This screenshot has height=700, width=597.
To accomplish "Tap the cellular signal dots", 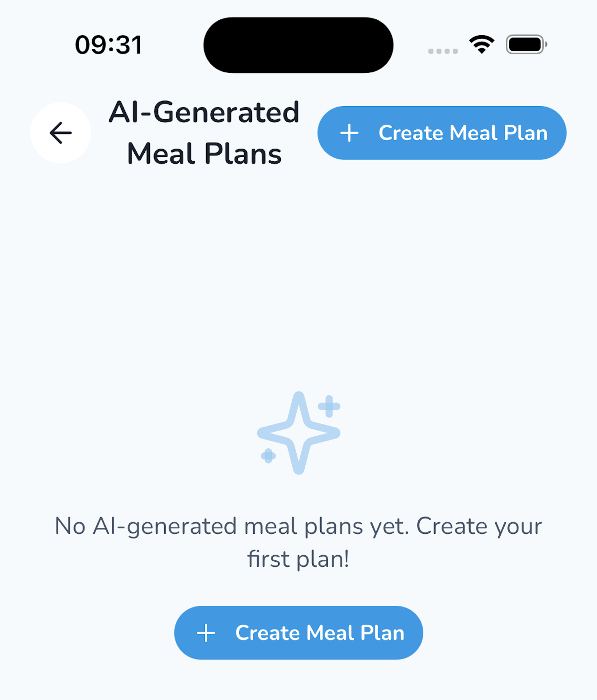I will click(443, 51).
